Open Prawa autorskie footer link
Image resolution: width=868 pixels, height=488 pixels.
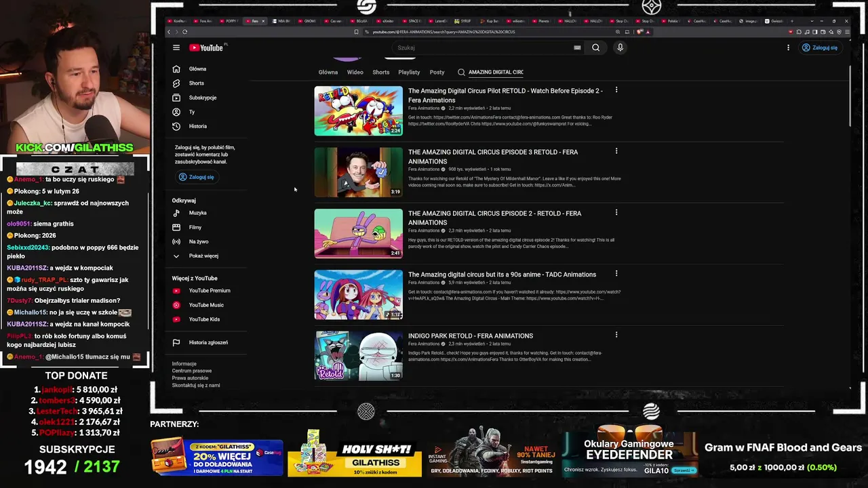(x=191, y=378)
